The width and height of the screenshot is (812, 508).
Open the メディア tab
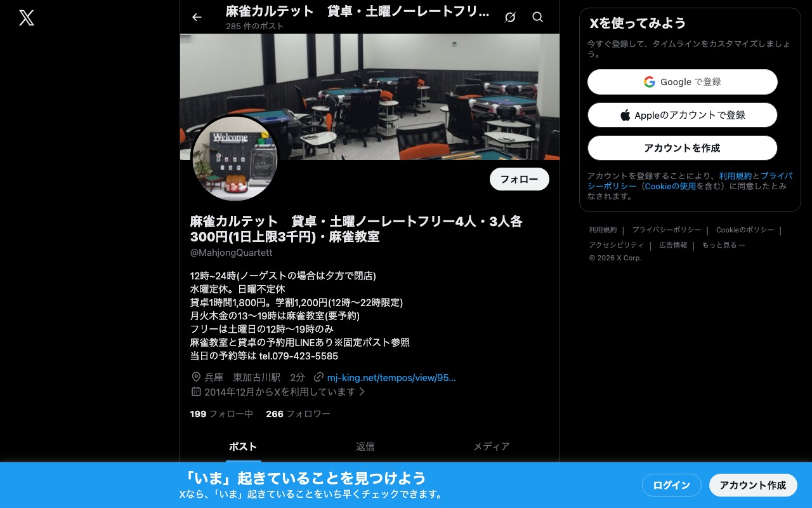coord(491,446)
